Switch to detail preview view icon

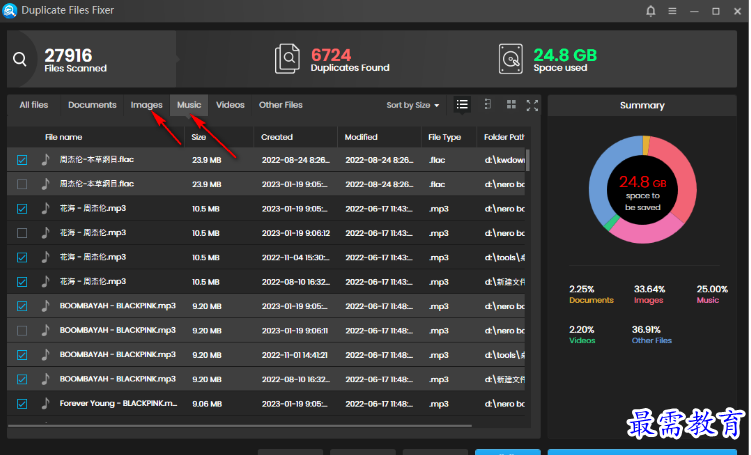pos(488,104)
